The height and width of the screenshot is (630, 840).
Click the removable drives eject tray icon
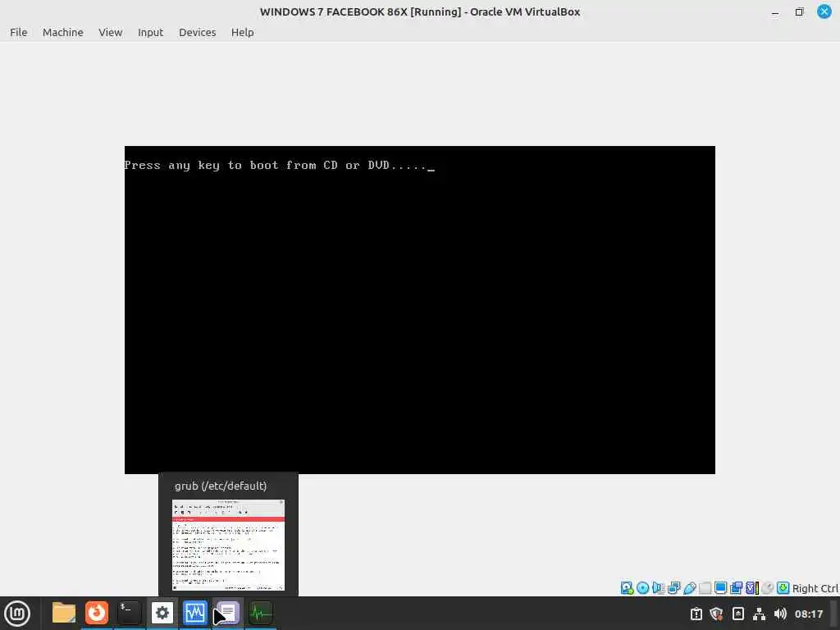point(737,614)
